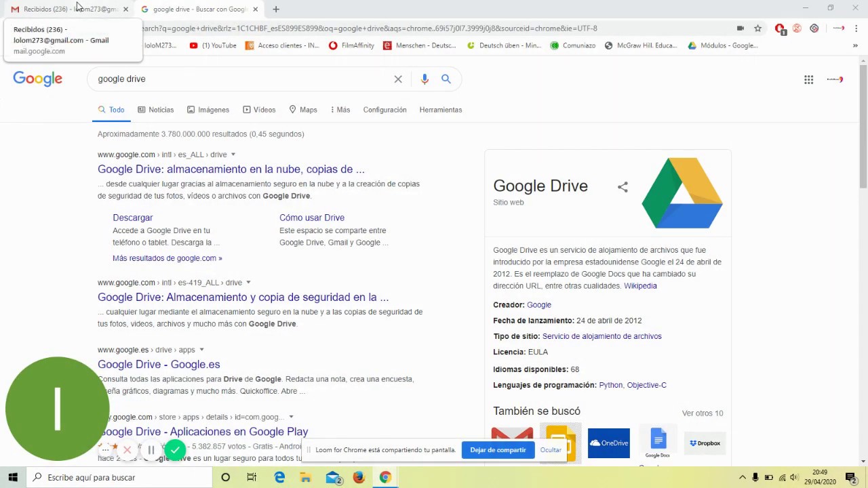The height and width of the screenshot is (488, 868).
Task: Expand options arrow for Google Play store result
Action: 291,417
